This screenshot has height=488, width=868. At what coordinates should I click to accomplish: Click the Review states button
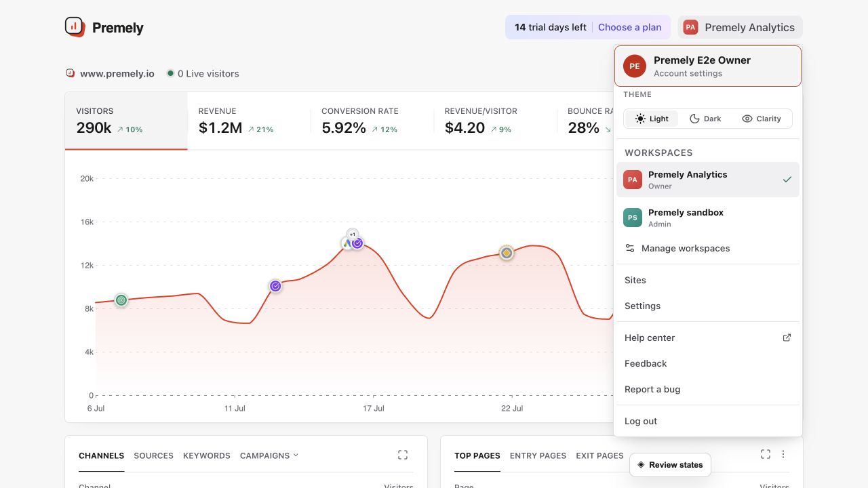tap(670, 465)
